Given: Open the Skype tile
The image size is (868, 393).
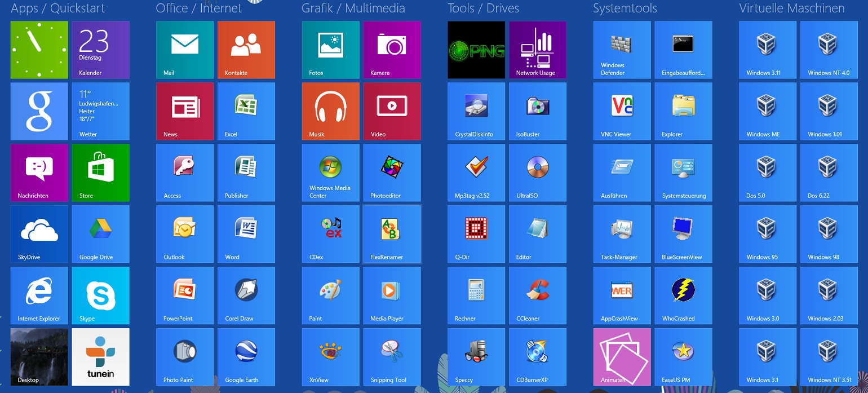Looking at the screenshot, I should (101, 295).
